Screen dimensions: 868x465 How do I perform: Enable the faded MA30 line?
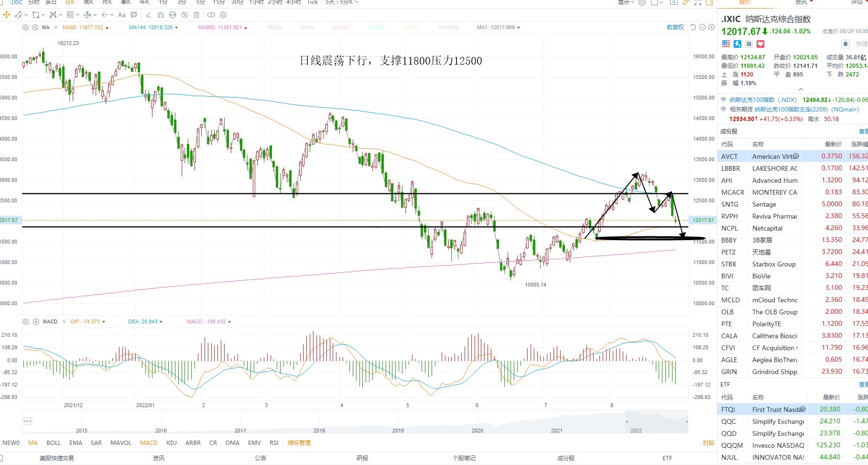[275, 27]
